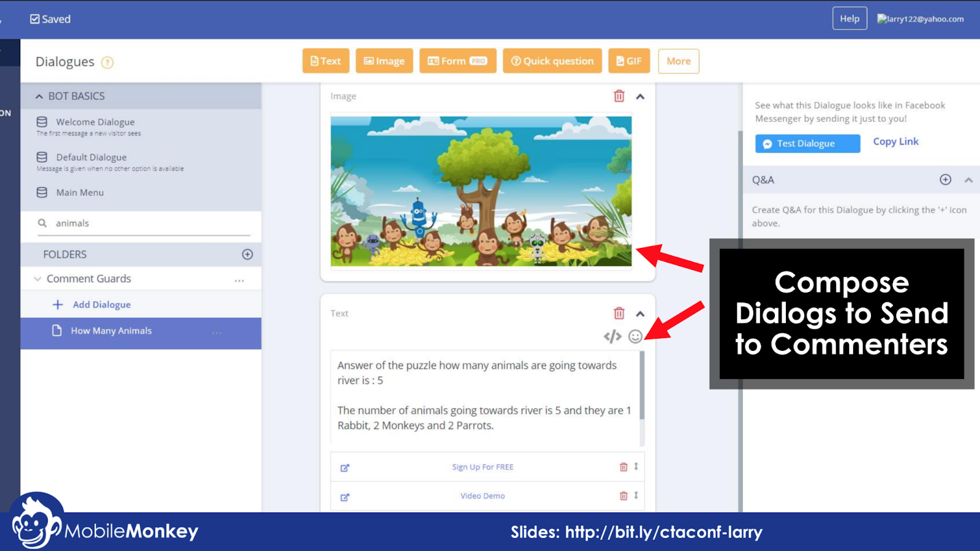Add a GIF widget
980x551 pixels.
pos(629,61)
